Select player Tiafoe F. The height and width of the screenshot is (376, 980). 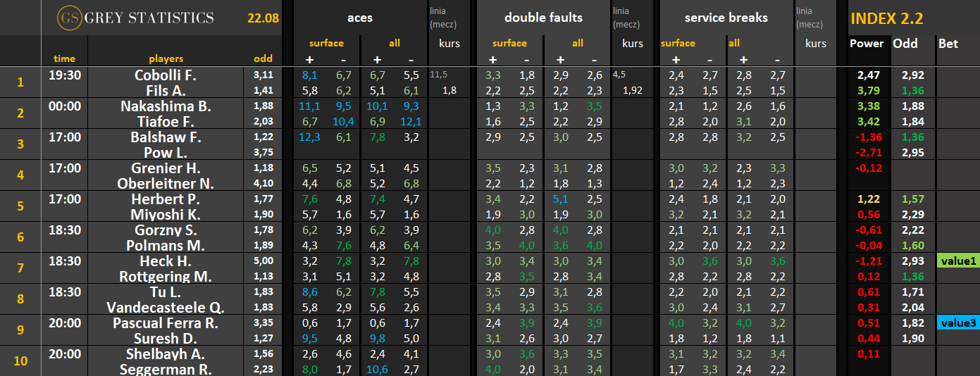[166, 121]
